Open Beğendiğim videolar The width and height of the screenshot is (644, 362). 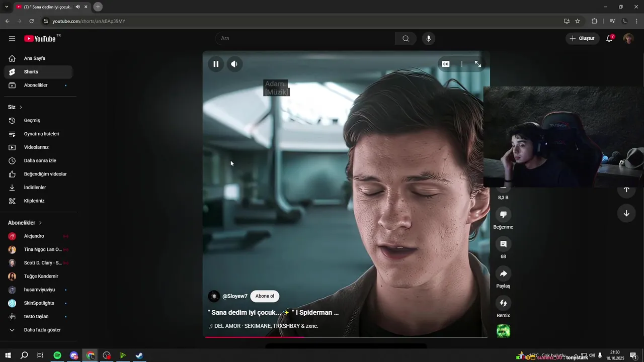point(38,174)
